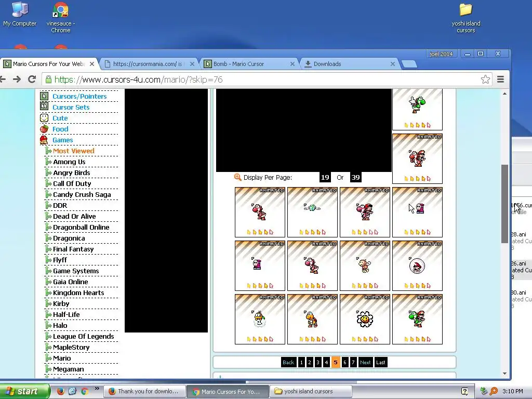Open the Angry Birds category
The width and height of the screenshot is (532, 399).
point(72,172)
